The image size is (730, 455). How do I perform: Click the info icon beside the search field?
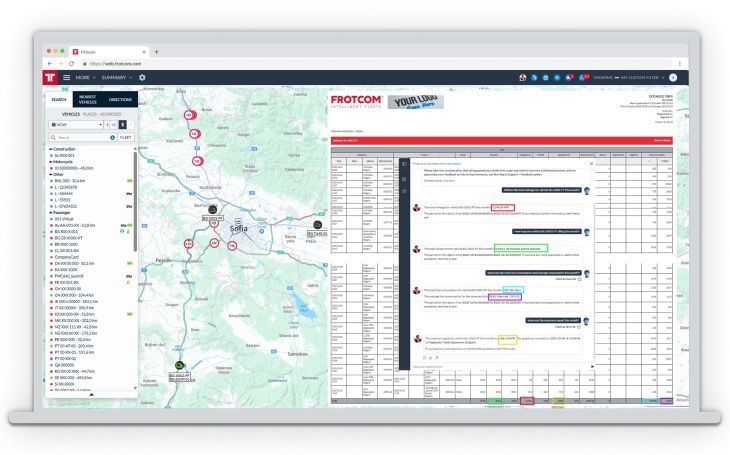click(x=112, y=137)
